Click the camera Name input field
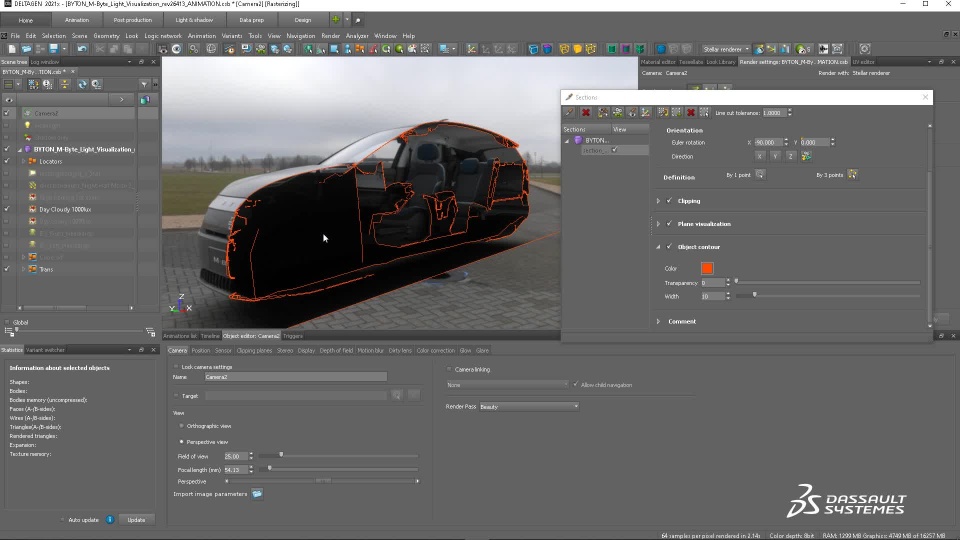 (295, 377)
